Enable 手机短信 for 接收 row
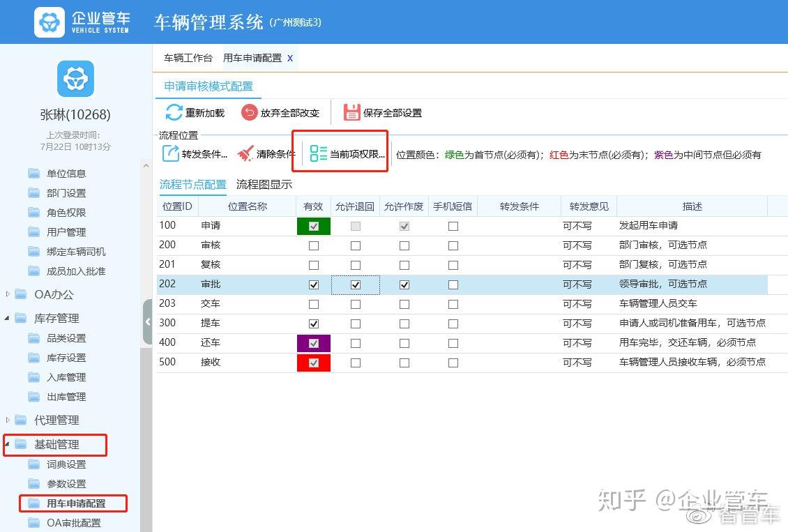The width and height of the screenshot is (788, 532). tap(453, 363)
